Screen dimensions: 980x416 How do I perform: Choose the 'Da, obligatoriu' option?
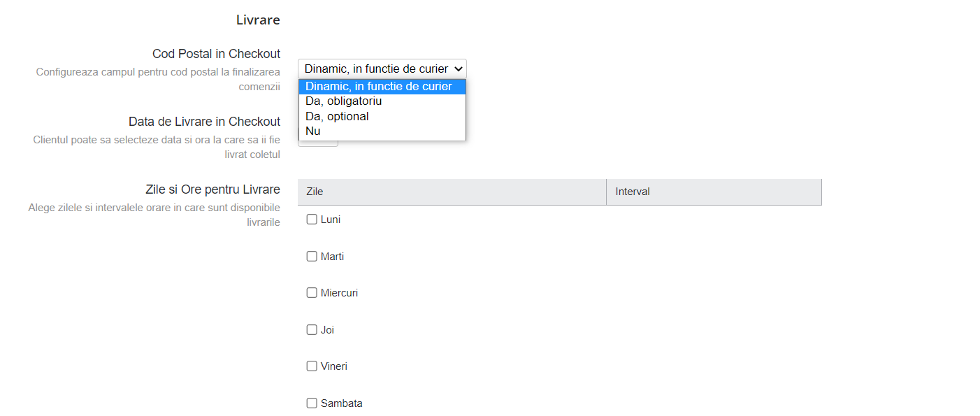tap(382, 101)
